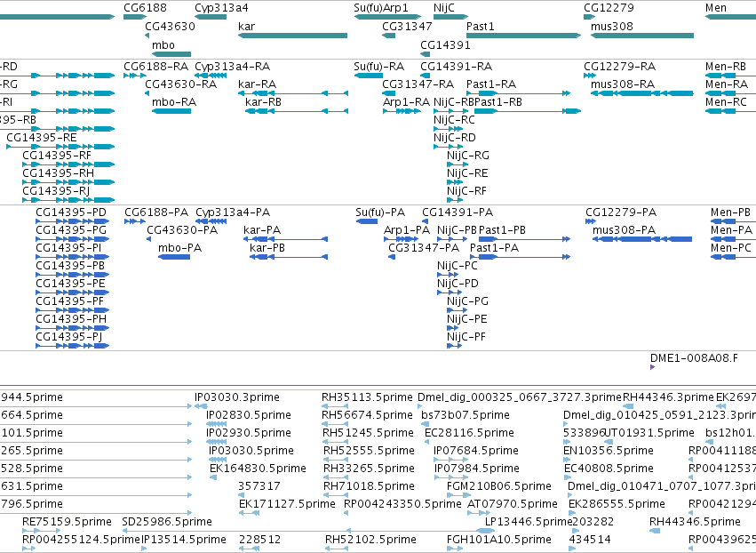Open the RH71018.5prime EST label
This screenshot has width=756, height=553.
369,486
